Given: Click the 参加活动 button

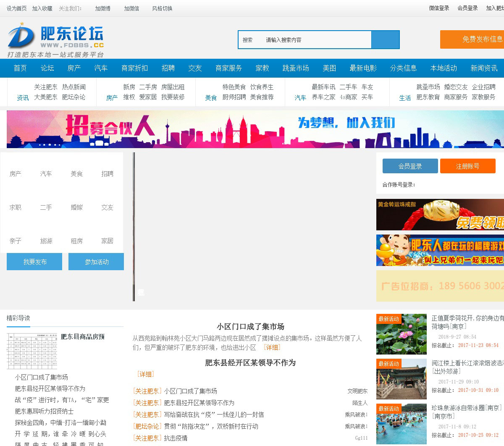Looking at the screenshot, I should pyautogui.click(x=96, y=262).
